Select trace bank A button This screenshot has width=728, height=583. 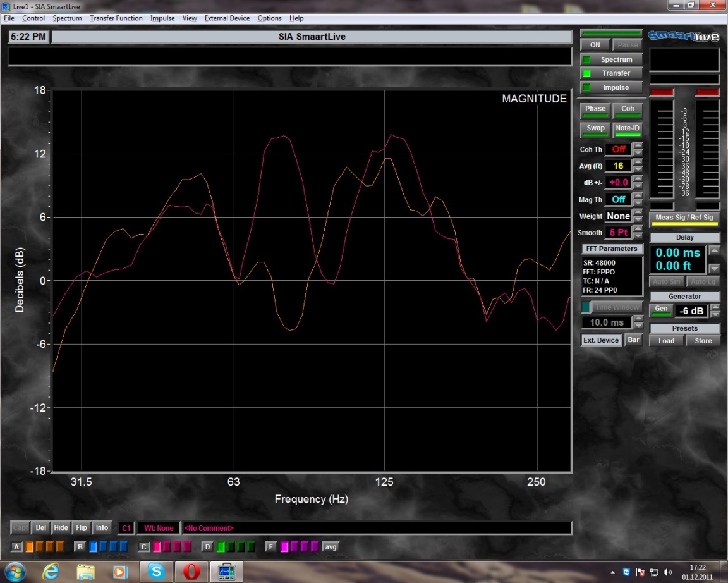coord(16,546)
